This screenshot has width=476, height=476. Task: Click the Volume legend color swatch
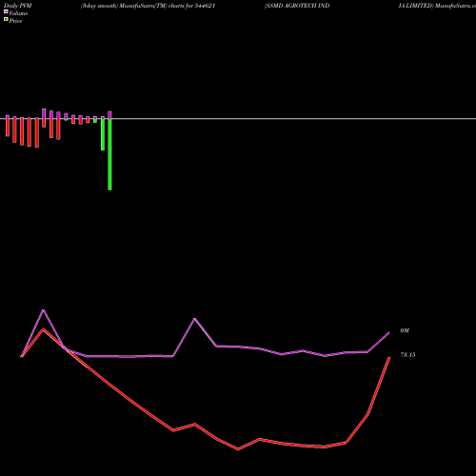[6, 11]
